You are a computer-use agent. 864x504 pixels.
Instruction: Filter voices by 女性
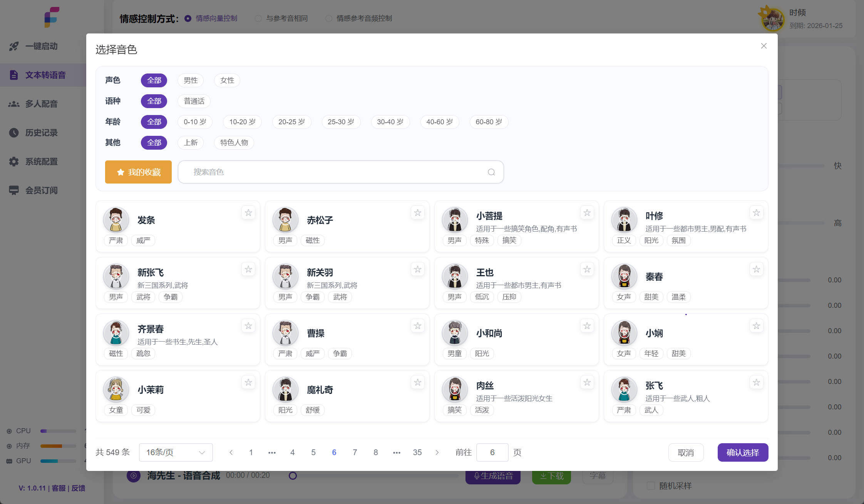click(227, 80)
